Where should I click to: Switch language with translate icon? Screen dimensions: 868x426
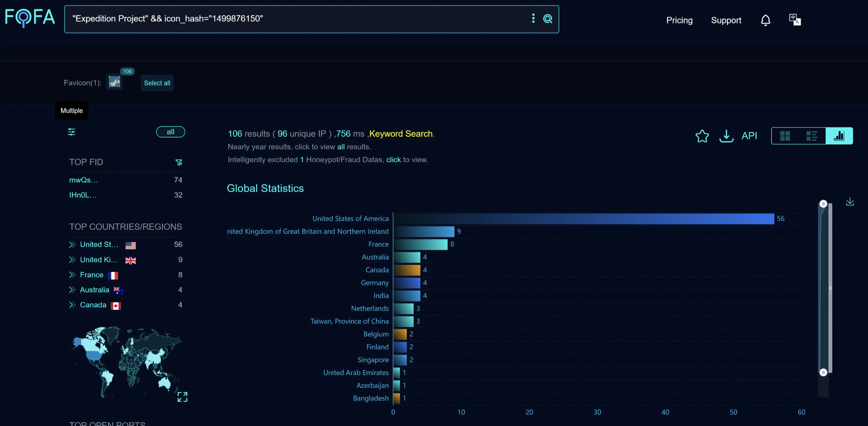(x=795, y=20)
